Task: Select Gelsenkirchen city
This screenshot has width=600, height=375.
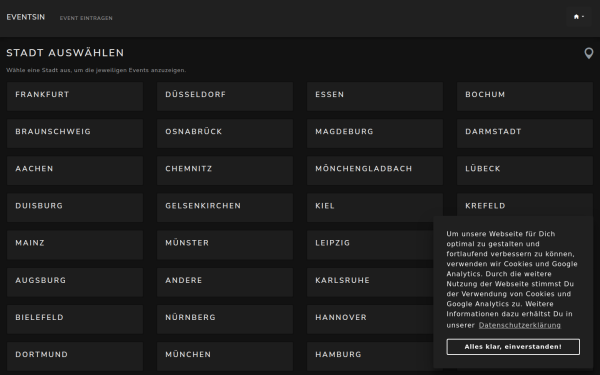Action: 225,208
